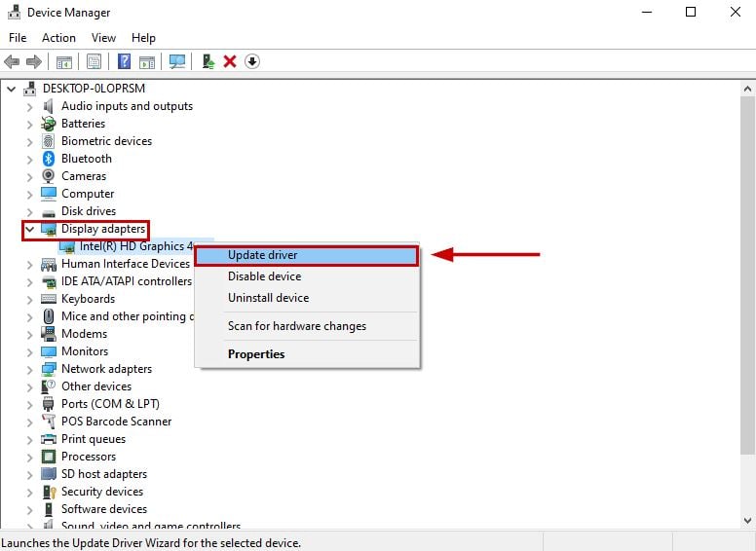Click the Bluetooth icon in the device tree

pos(49,159)
